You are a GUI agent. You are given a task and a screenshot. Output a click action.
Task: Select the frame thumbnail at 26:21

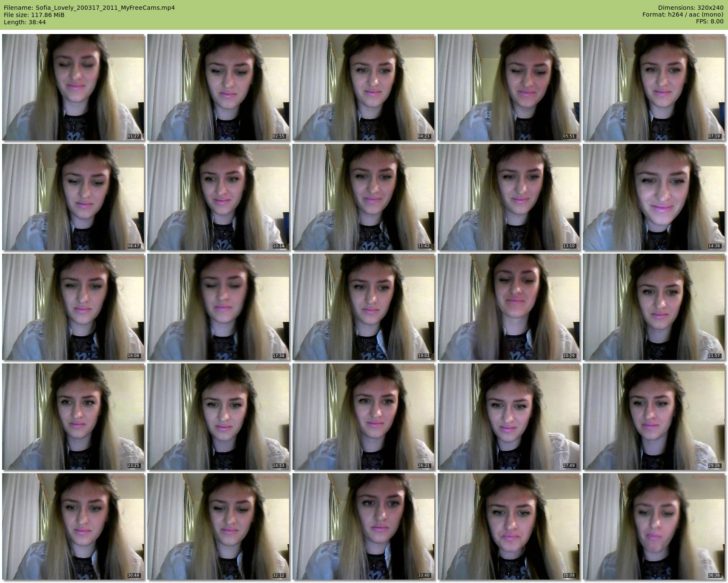(x=364, y=417)
